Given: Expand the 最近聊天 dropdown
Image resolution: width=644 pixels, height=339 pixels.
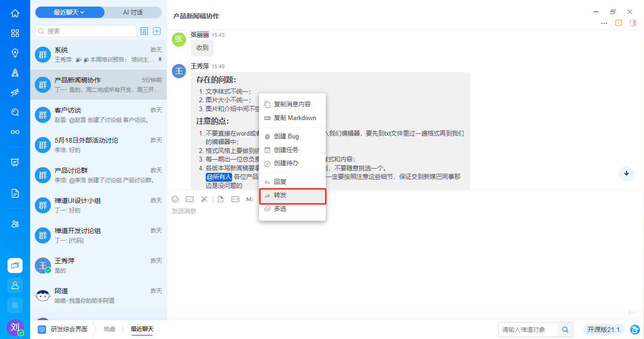Looking at the screenshot, I should coord(69,12).
